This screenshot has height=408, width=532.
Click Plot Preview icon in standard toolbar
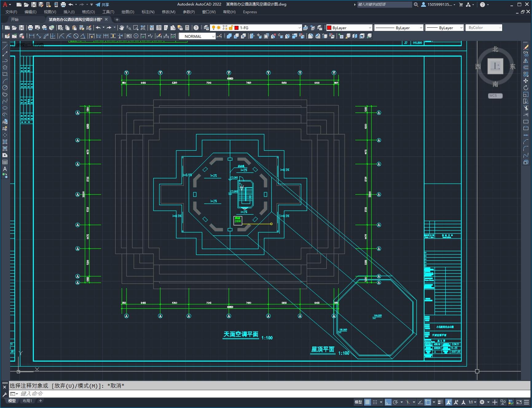click(x=37, y=28)
